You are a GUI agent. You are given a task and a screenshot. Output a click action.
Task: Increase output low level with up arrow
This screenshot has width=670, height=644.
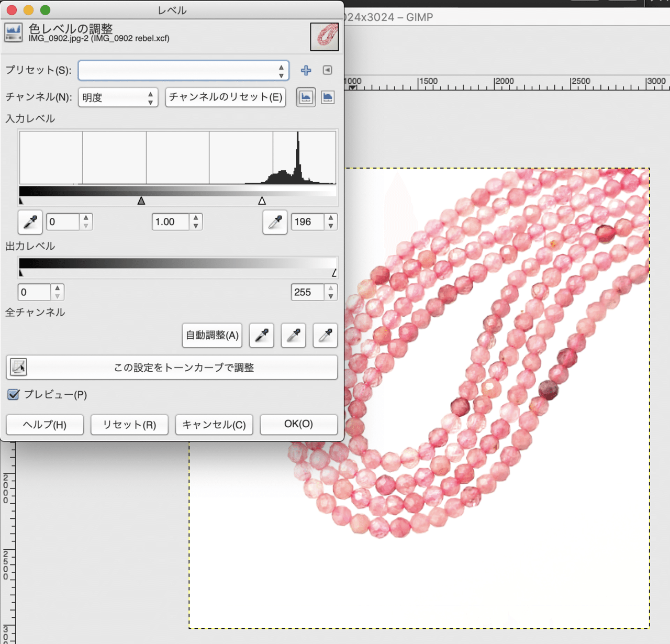58,288
